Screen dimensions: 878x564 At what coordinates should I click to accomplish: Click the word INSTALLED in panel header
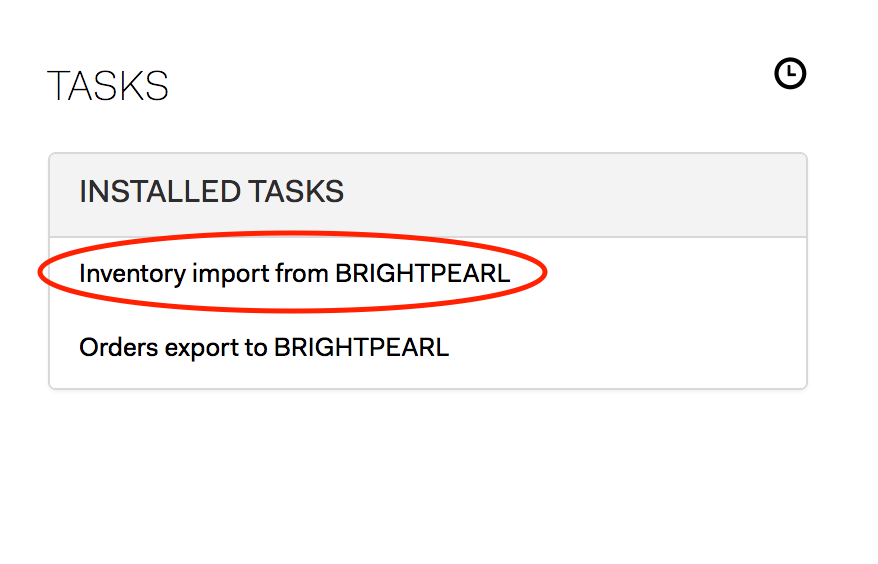tap(160, 192)
